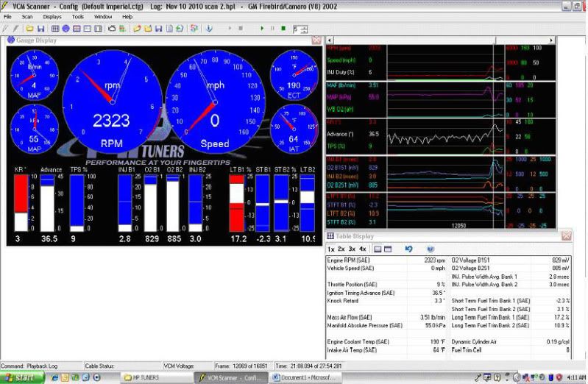The height and width of the screenshot is (384, 588).
Task: Click the Windows Start button
Action: tap(22, 377)
